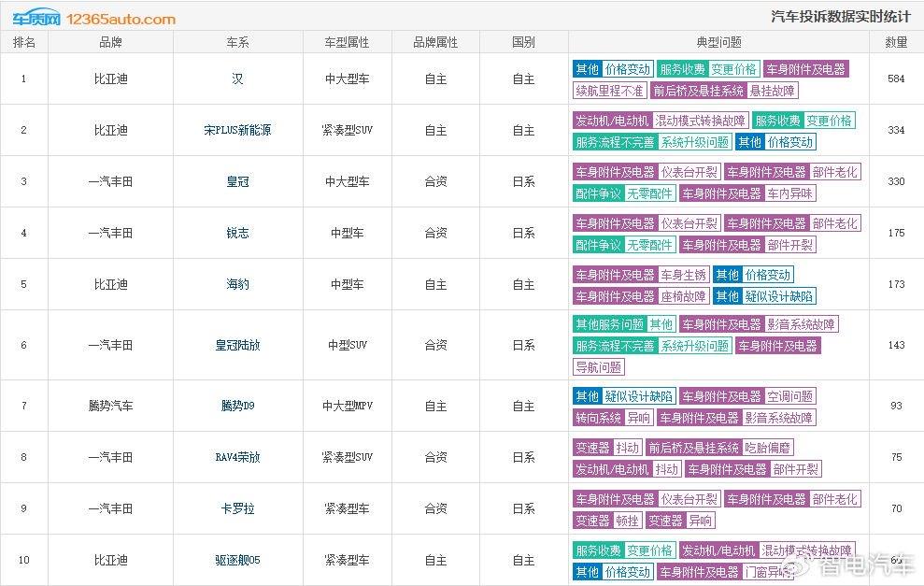Click 中大型车 cell in 汉 row
This screenshot has width=924, height=586.
348,79
